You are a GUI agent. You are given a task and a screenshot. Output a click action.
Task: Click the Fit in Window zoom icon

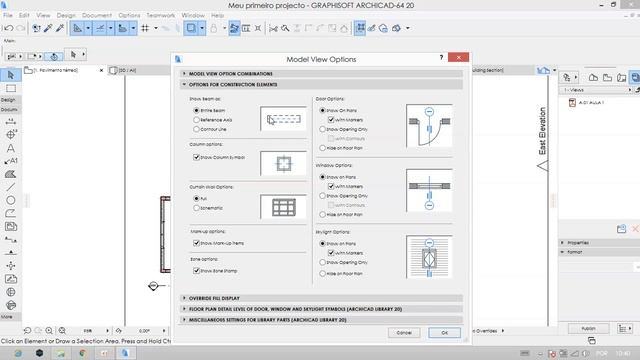point(62,331)
